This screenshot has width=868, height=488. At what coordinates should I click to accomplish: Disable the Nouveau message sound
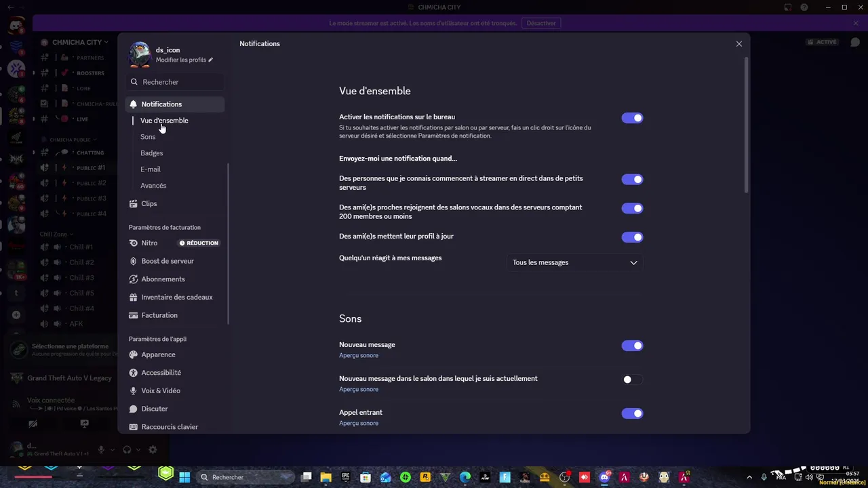(x=632, y=346)
